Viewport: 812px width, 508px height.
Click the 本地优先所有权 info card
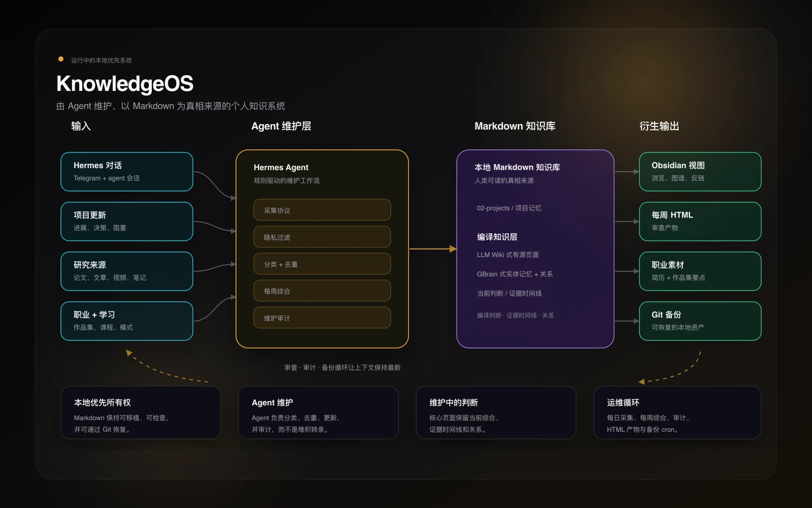pos(141,412)
